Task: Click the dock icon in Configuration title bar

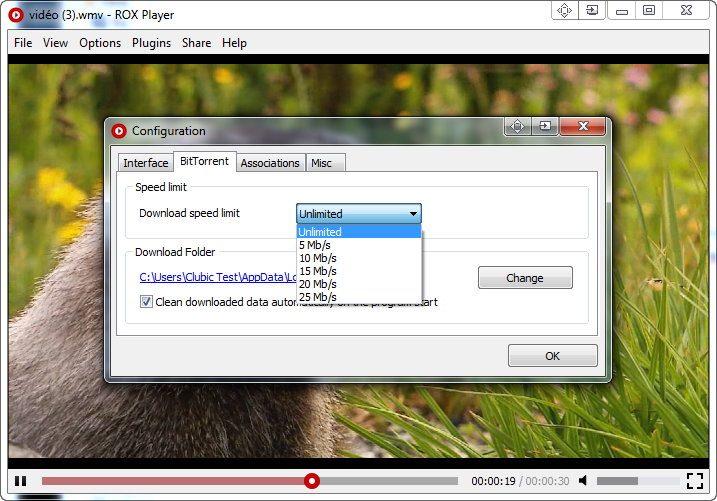Action: point(545,126)
